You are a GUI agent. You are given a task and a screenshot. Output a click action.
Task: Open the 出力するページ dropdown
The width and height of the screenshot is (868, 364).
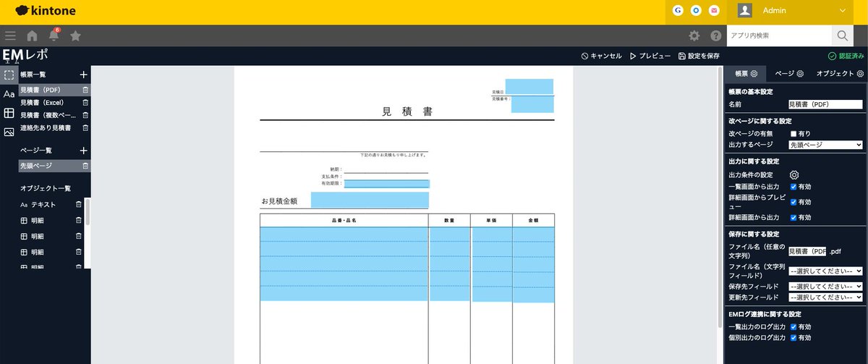click(825, 145)
